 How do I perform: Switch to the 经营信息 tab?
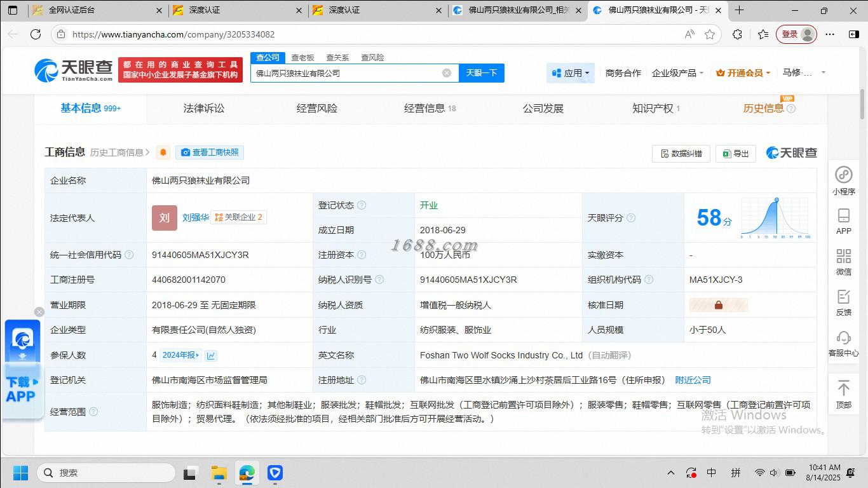click(x=430, y=109)
